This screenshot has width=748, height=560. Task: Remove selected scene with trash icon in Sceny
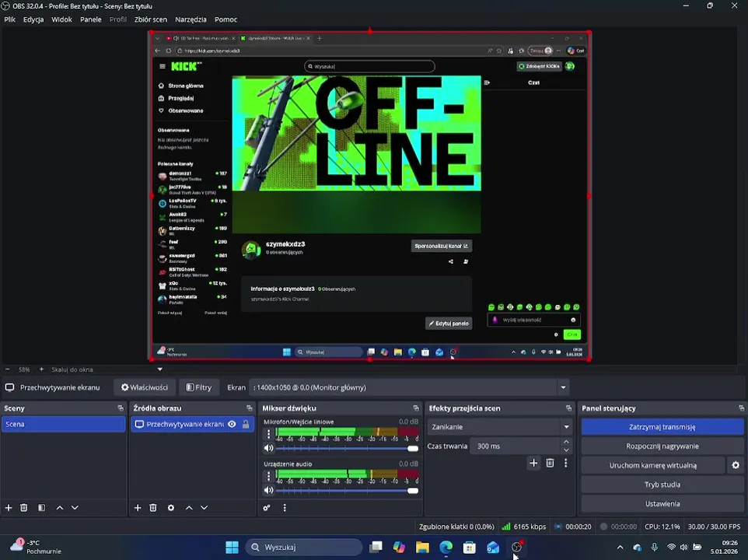[23, 508]
